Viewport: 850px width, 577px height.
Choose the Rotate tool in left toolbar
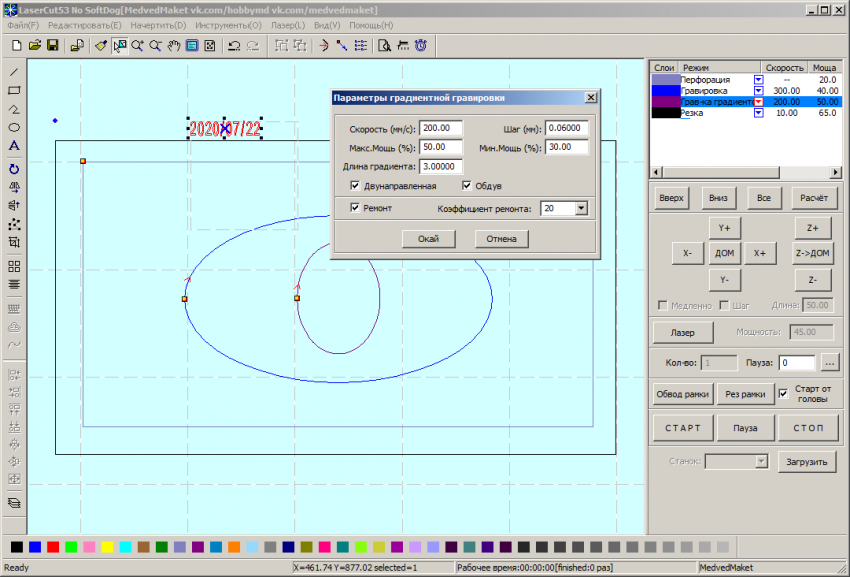pyautogui.click(x=14, y=169)
